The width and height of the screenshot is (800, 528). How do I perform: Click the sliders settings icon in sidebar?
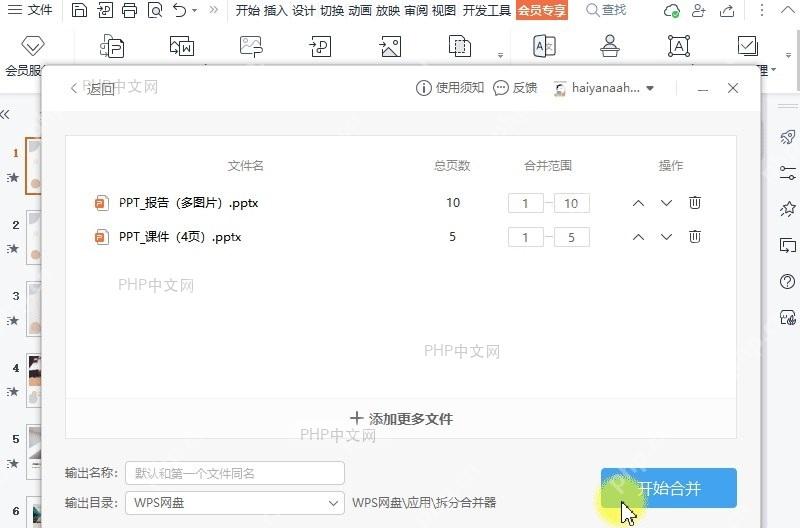(x=788, y=172)
